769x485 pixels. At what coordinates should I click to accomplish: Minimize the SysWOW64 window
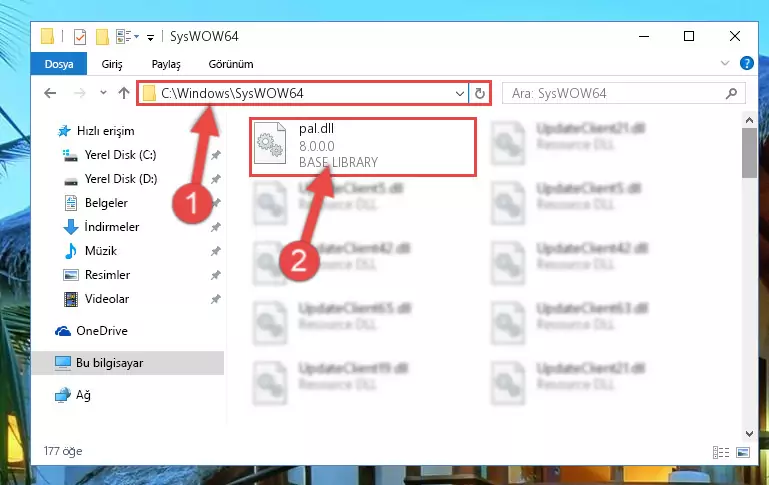644,36
